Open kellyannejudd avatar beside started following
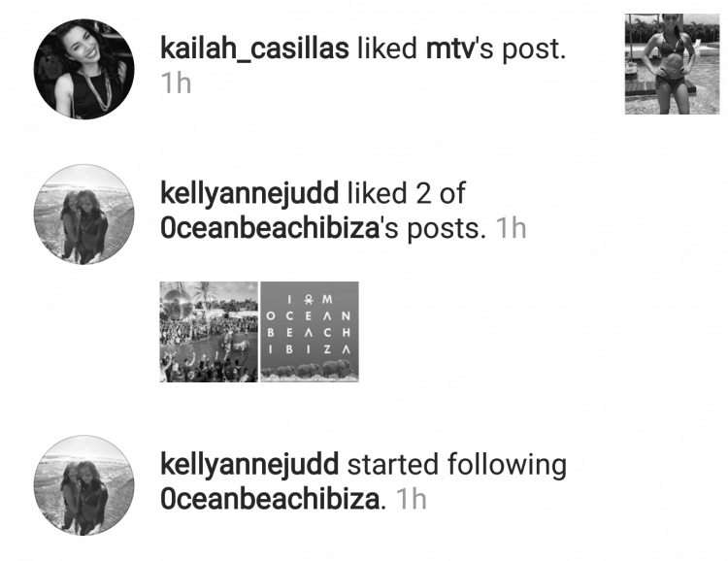Image resolution: width=728 pixels, height=561 pixels. click(x=84, y=485)
